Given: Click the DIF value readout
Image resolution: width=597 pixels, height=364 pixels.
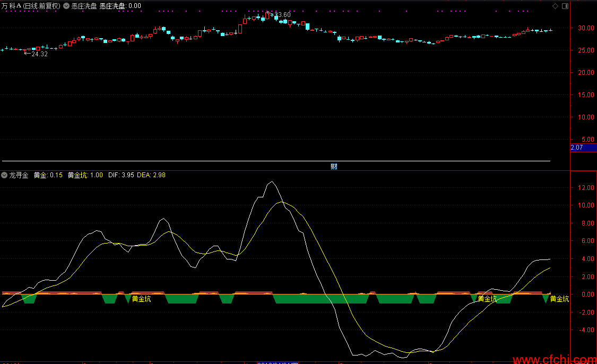Looking at the screenshot, I should 120,175.
